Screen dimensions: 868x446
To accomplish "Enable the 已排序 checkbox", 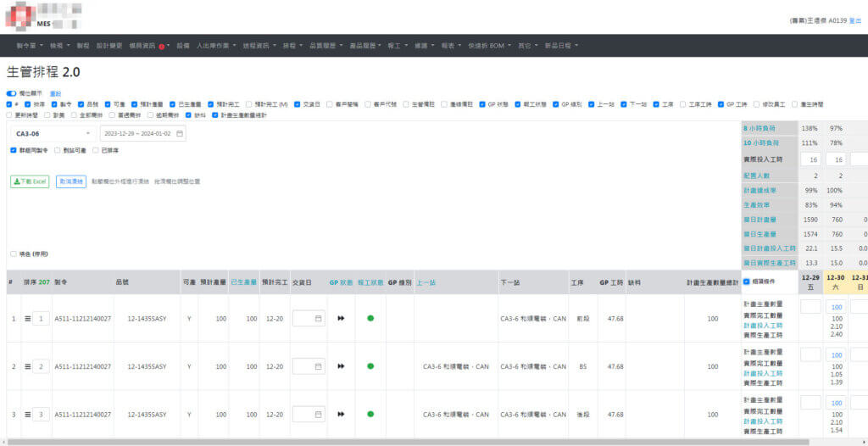I will coord(96,150).
